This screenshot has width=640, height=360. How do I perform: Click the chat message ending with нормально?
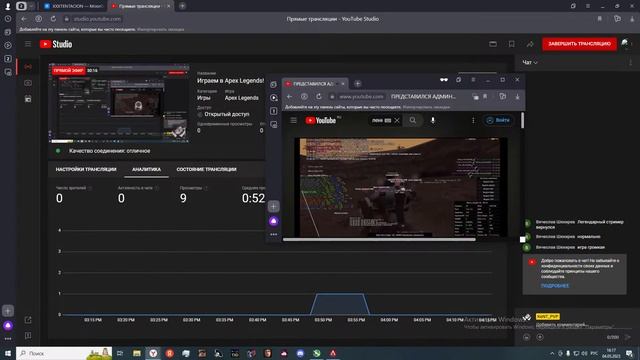pos(568,237)
